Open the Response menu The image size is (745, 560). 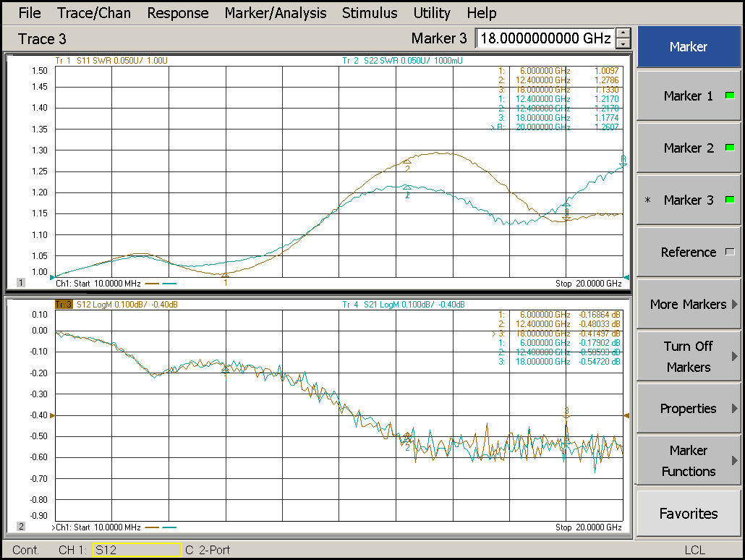tap(178, 13)
